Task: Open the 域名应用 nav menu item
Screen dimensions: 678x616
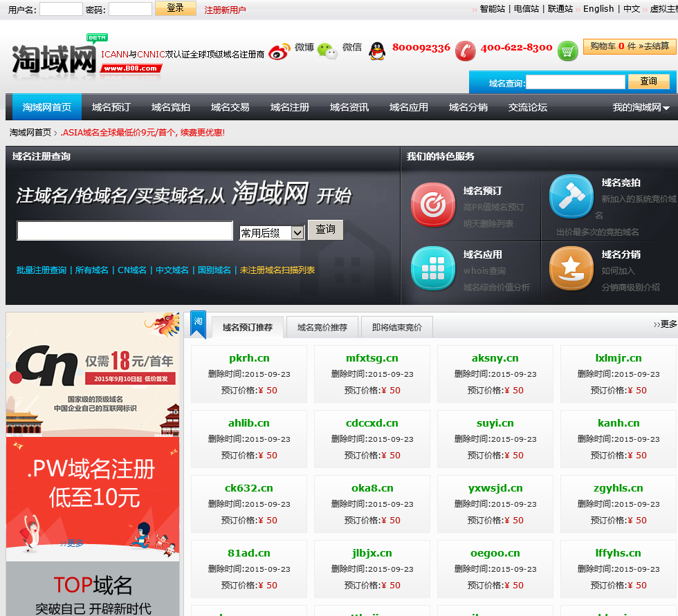Action: 409,107
